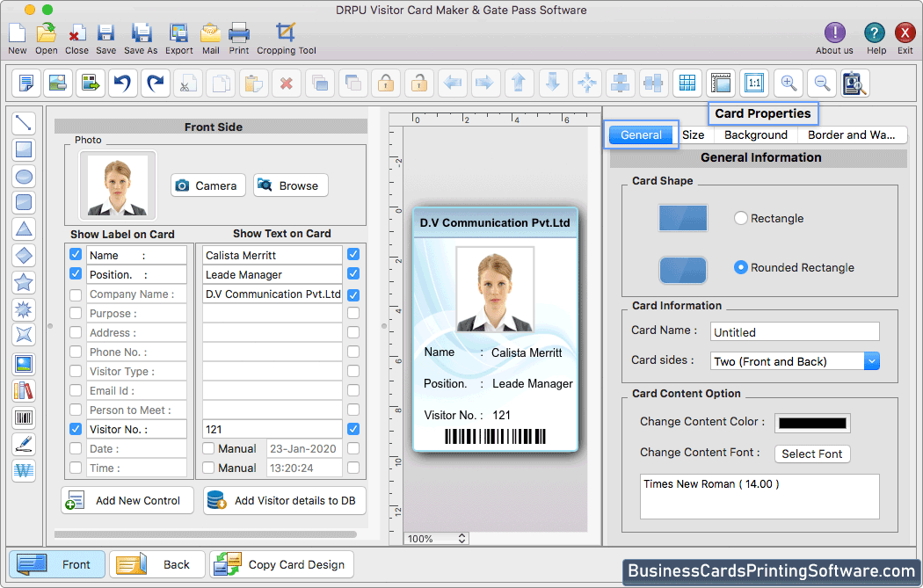Image resolution: width=923 pixels, height=588 pixels.
Task: Open the black content color swatch
Action: pyautogui.click(x=812, y=423)
